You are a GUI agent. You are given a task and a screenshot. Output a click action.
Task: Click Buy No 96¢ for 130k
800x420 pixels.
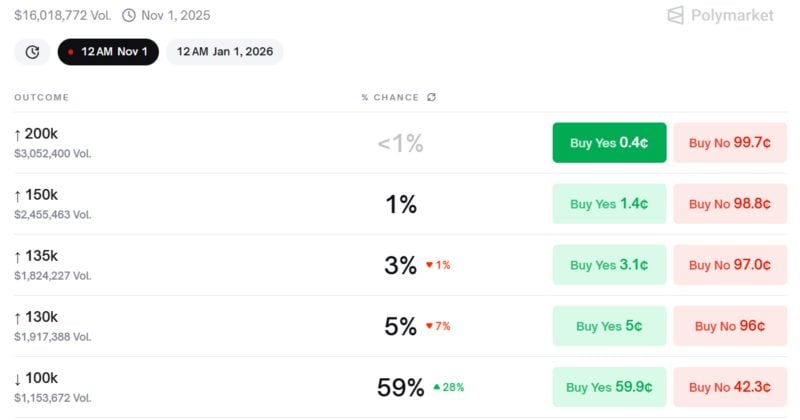730,326
